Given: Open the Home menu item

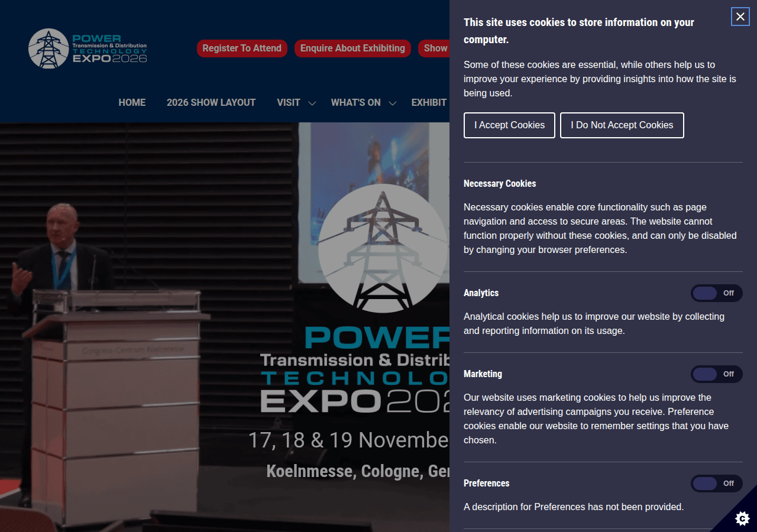Looking at the screenshot, I should tap(132, 102).
